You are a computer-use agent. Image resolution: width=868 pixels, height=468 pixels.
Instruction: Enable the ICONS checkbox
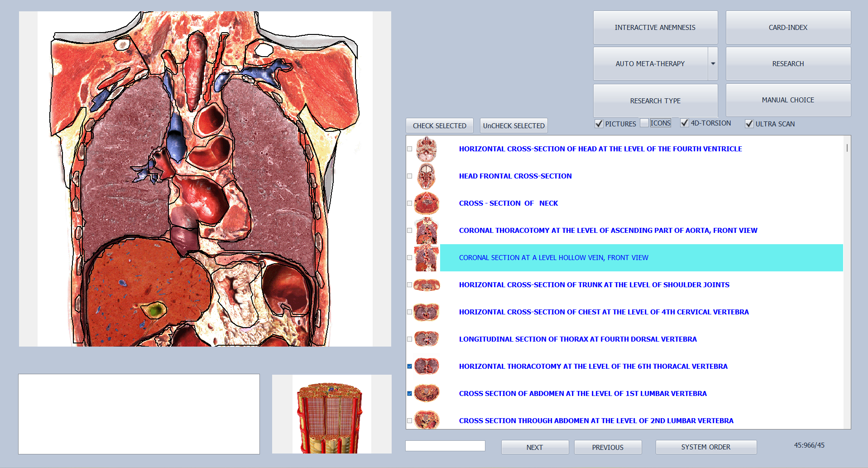coord(644,123)
